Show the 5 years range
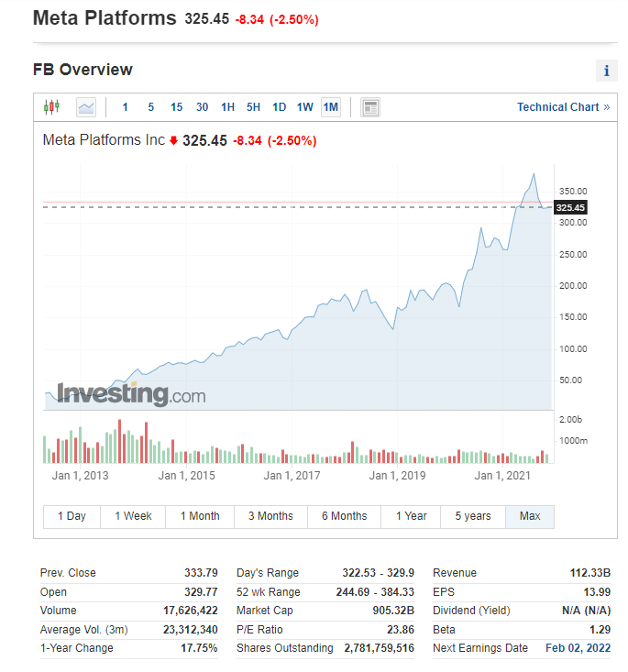Image resolution: width=628 pixels, height=672 pixels. click(x=473, y=516)
